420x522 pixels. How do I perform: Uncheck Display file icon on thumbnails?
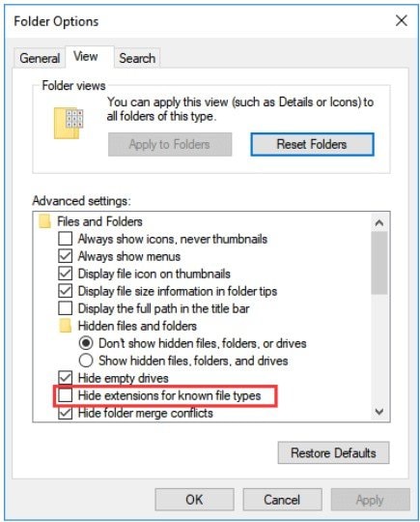(x=66, y=274)
